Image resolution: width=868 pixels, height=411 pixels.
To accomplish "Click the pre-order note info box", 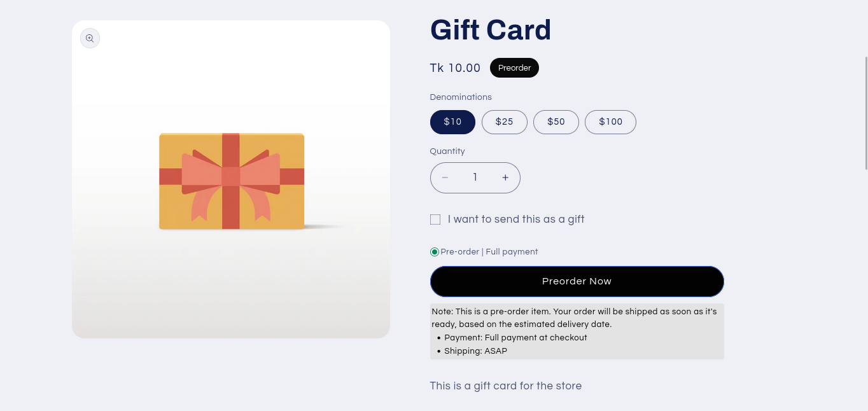I will [577, 331].
